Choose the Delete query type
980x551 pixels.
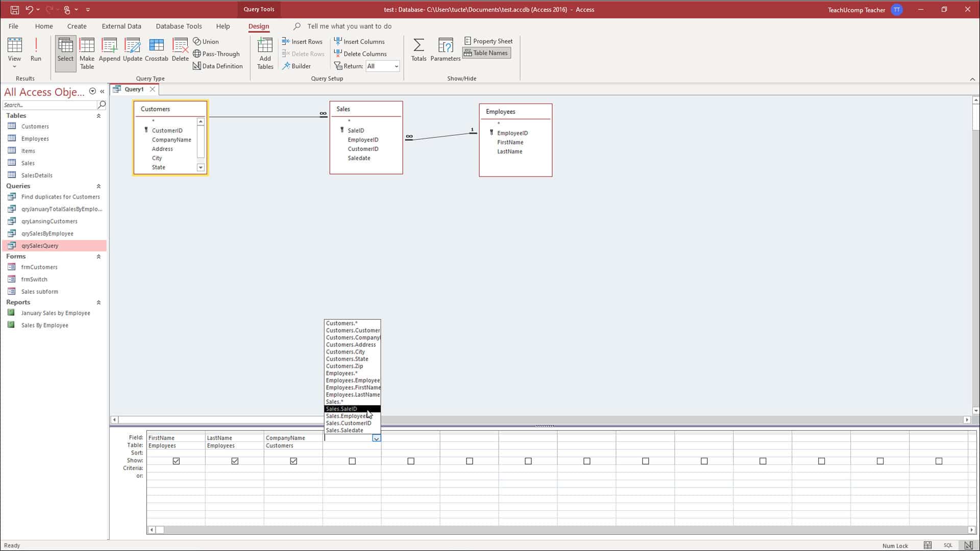pyautogui.click(x=180, y=49)
